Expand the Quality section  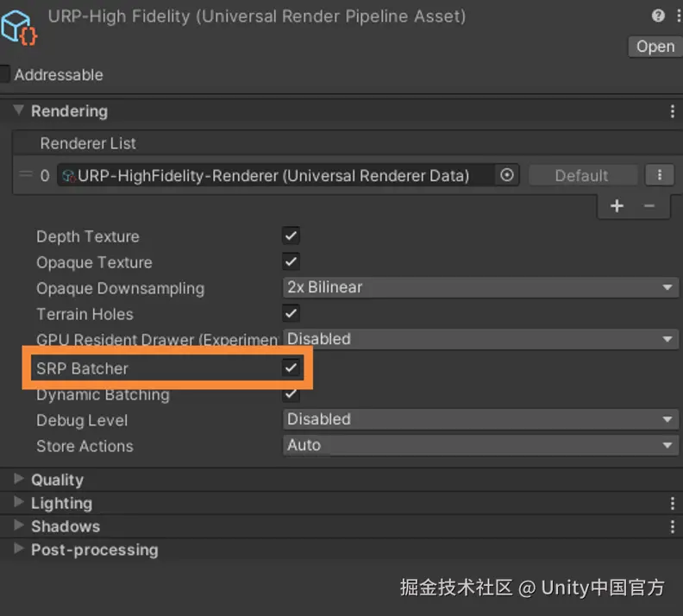pos(19,479)
